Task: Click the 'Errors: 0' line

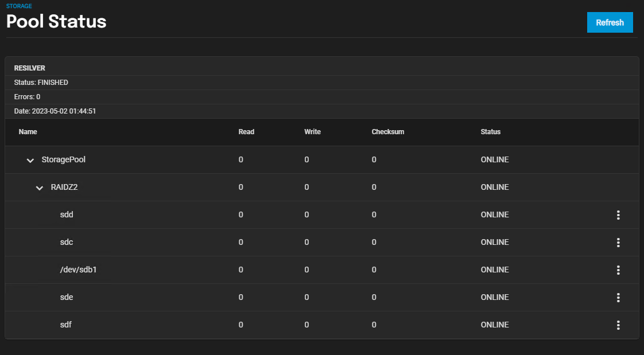Action: click(27, 97)
